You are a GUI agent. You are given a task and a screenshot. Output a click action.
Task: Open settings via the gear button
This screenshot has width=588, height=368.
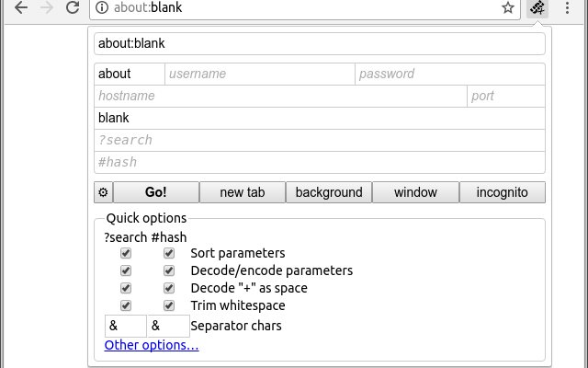[x=103, y=192]
